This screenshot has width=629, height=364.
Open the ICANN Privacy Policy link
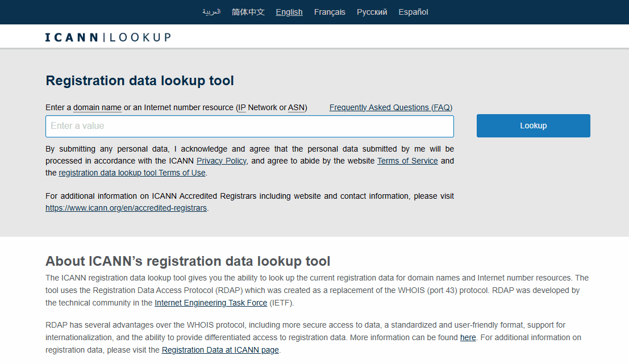tap(222, 161)
